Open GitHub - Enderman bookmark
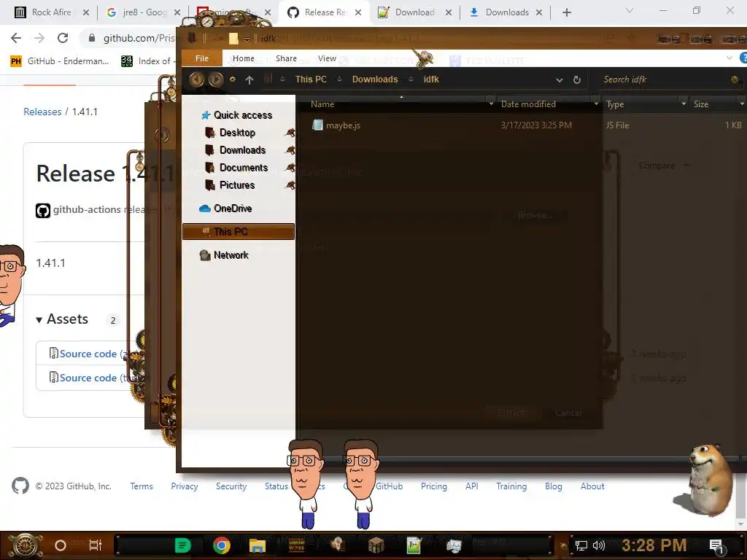The image size is (747, 560). click(60, 61)
